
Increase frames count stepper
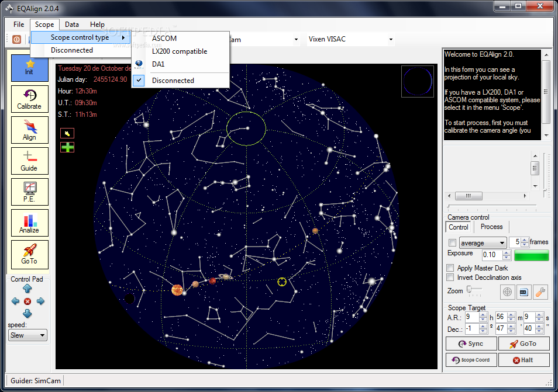pyautogui.click(x=524, y=240)
